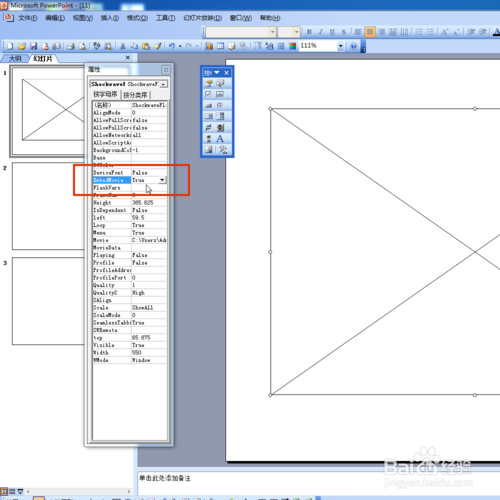The width and height of the screenshot is (500, 500).
Task: Click the Underline formatting button
Action: coord(332,32)
